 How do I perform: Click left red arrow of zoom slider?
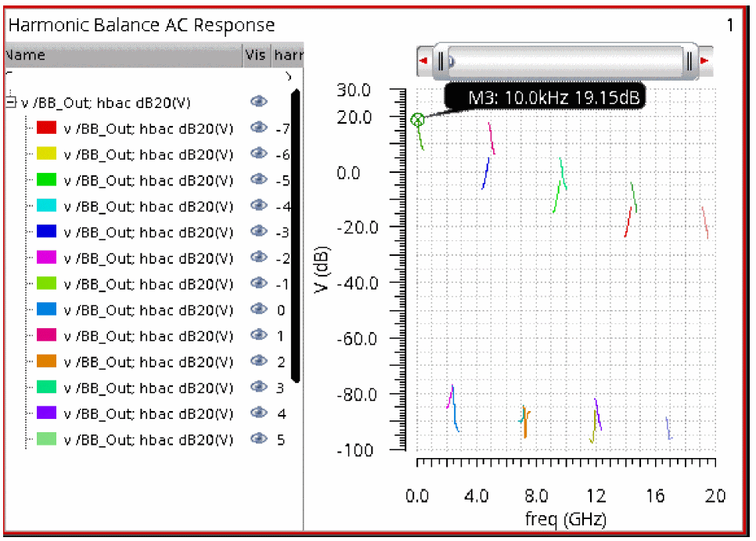[x=423, y=60]
